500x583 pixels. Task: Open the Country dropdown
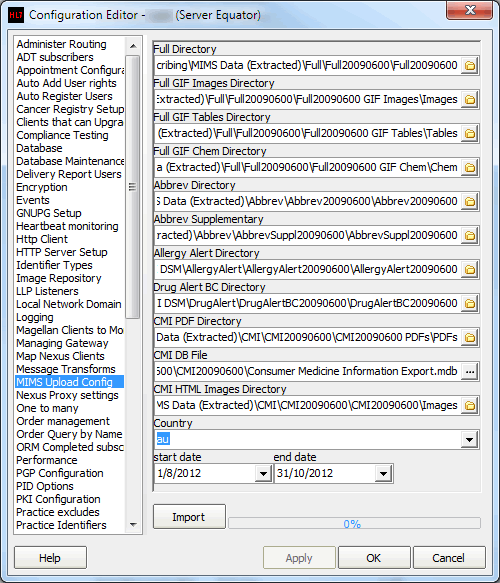(x=470, y=440)
